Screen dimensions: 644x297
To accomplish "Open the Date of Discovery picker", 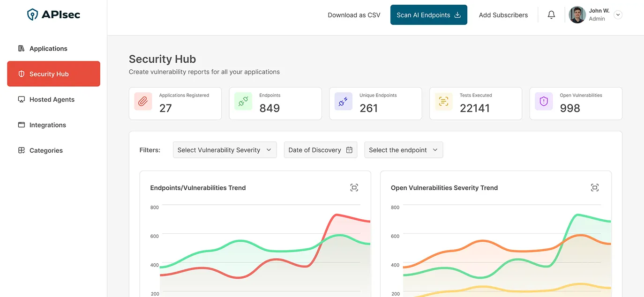I will coord(320,149).
